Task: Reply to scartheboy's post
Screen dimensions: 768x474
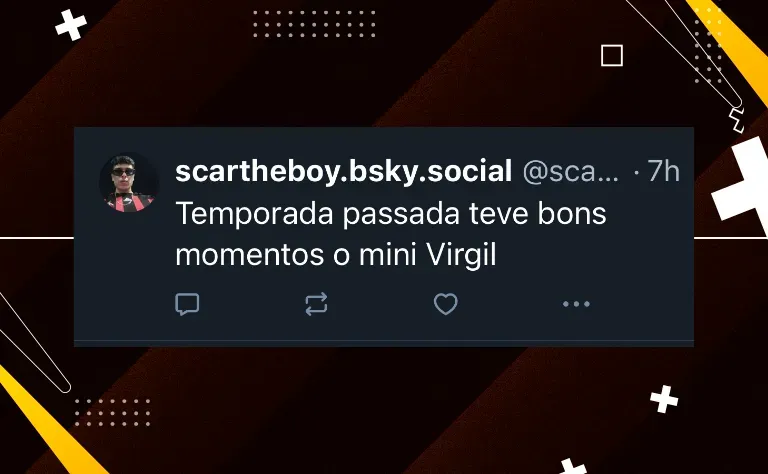Action: pyautogui.click(x=187, y=304)
